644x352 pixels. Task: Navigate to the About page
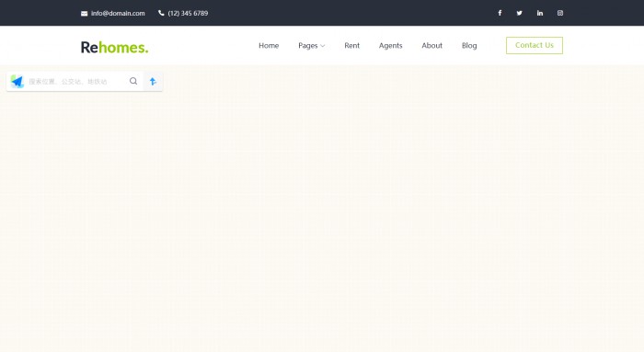(432, 46)
